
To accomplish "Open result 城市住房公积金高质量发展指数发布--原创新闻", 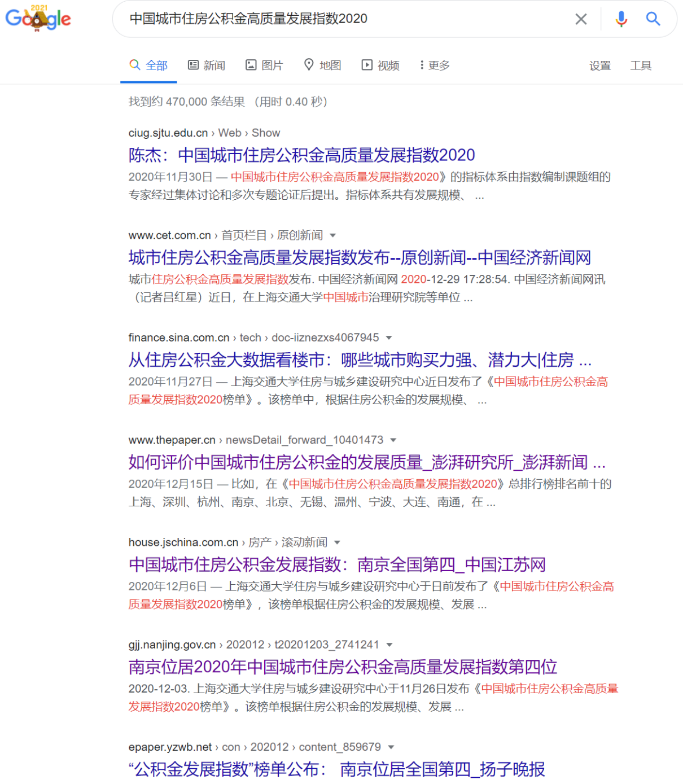I will [360, 257].
